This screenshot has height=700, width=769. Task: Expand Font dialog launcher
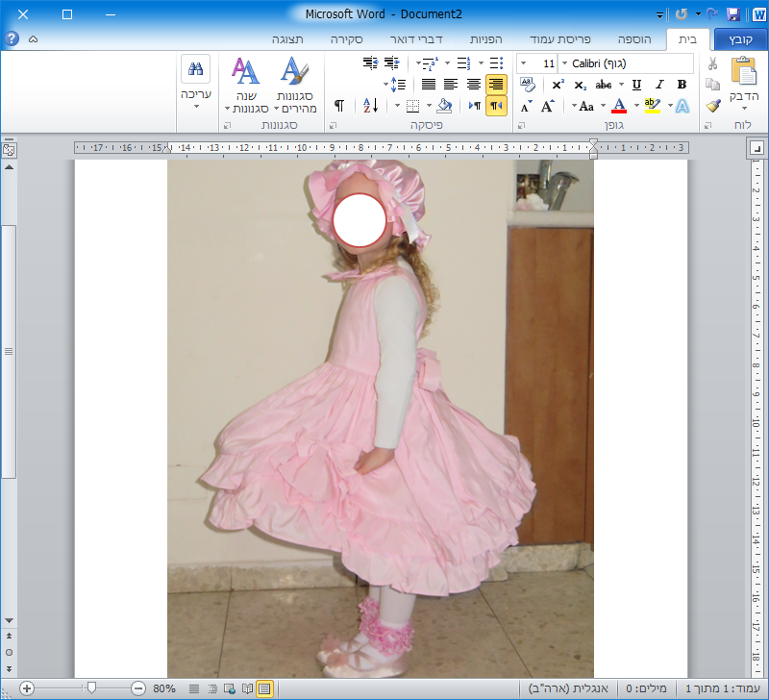coord(521,126)
